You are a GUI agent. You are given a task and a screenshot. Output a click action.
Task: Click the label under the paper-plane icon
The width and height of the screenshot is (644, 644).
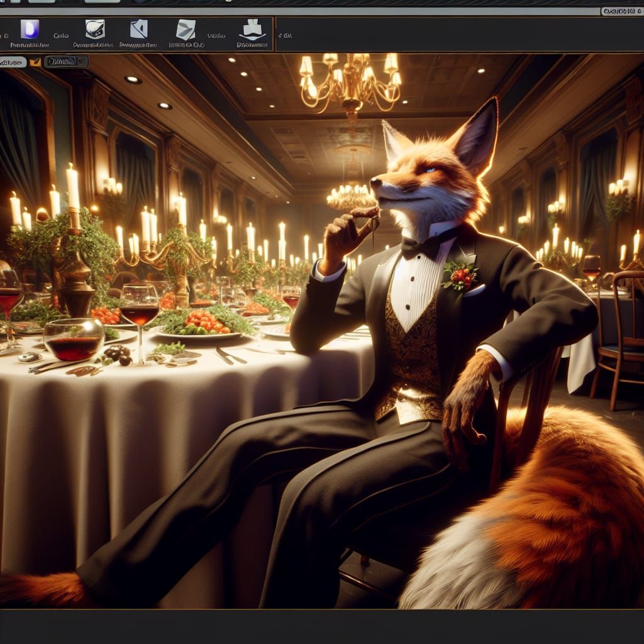click(186, 45)
